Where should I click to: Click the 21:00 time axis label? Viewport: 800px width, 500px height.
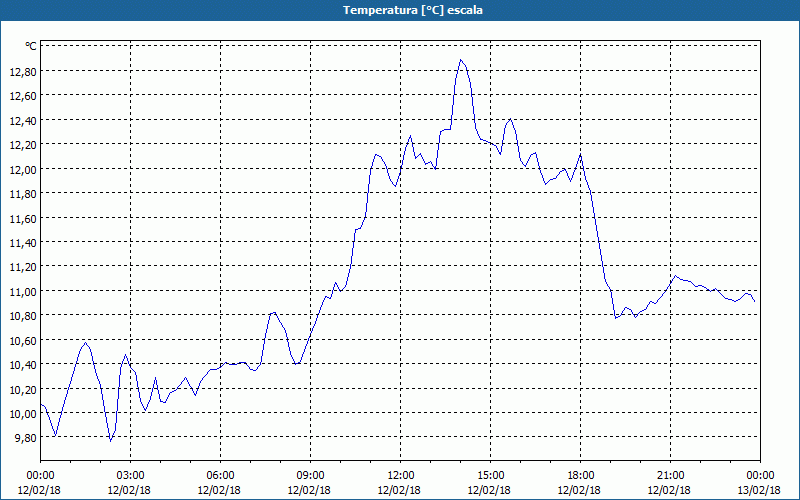click(670, 476)
